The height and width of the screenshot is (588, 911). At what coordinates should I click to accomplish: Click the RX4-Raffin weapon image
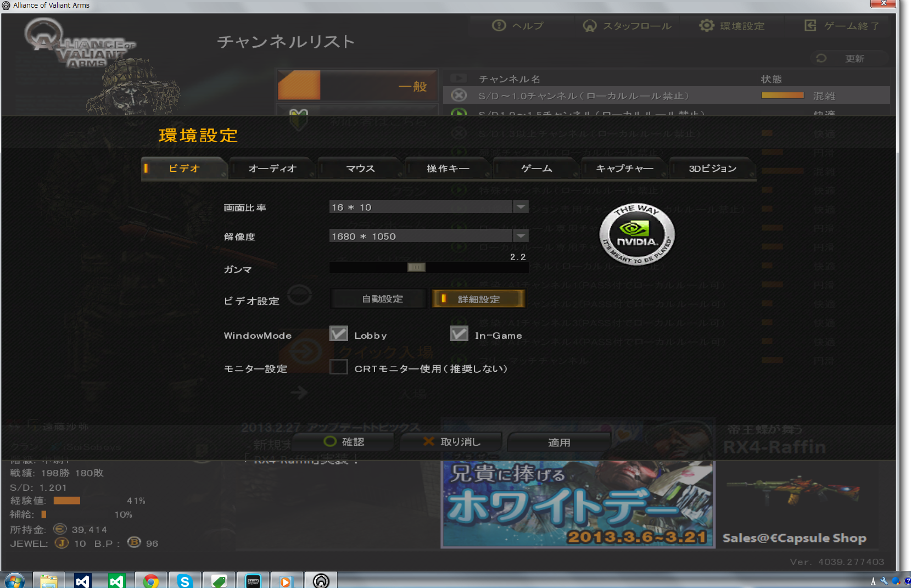point(793,490)
